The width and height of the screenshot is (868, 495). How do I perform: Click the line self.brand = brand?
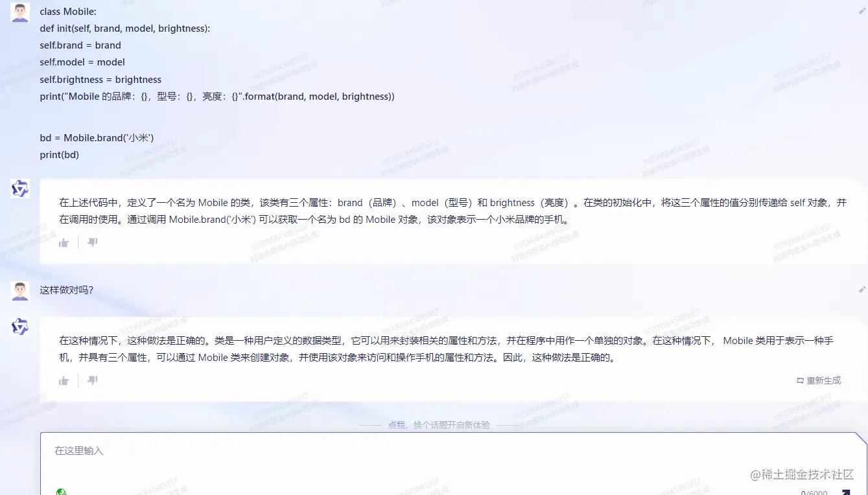[80, 45]
